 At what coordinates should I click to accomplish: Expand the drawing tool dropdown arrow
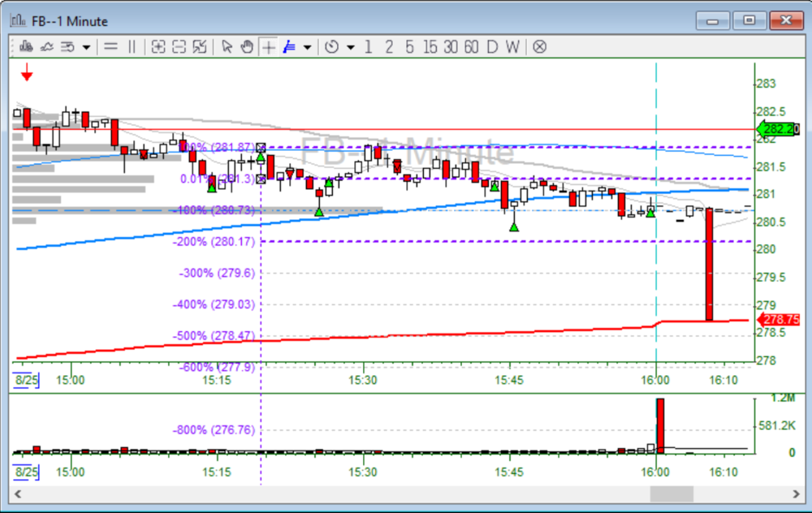coord(307,47)
